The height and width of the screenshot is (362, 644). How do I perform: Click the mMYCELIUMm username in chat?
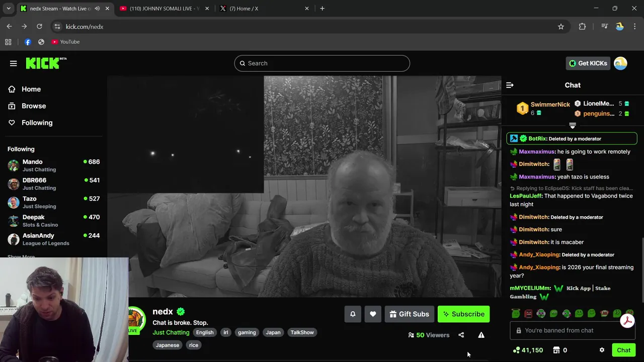pyautogui.click(x=530, y=288)
